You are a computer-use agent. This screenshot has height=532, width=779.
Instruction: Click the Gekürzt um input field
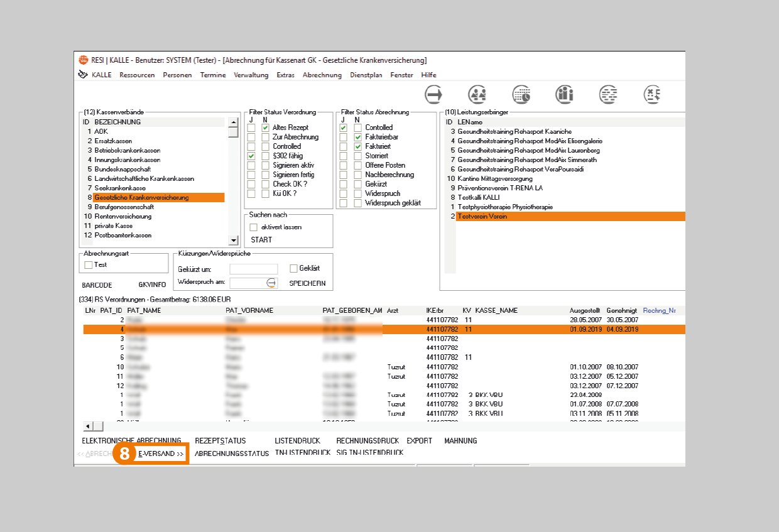coord(253,269)
